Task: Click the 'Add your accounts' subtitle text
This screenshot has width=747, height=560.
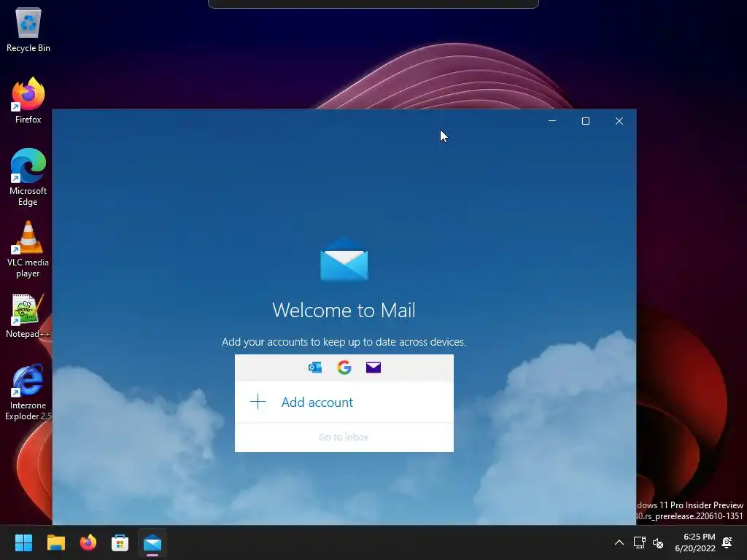Action: point(344,342)
